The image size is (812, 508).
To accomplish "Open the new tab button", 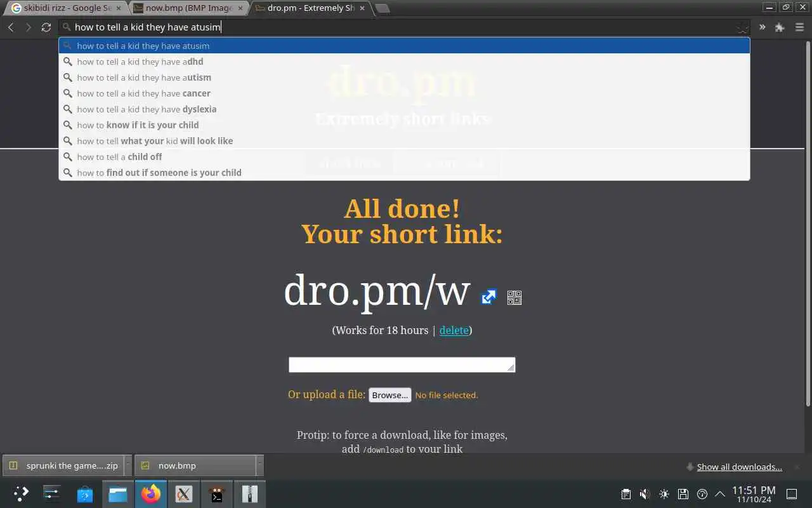I will (383, 8).
